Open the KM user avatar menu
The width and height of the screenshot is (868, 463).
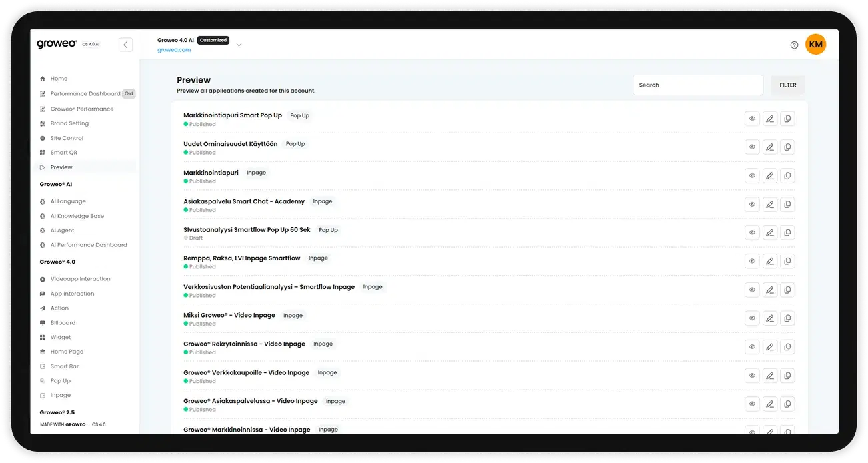pyautogui.click(x=815, y=45)
